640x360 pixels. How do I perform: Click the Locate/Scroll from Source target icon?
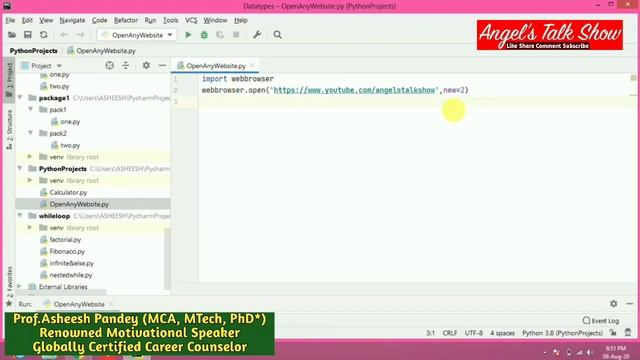(x=109, y=65)
